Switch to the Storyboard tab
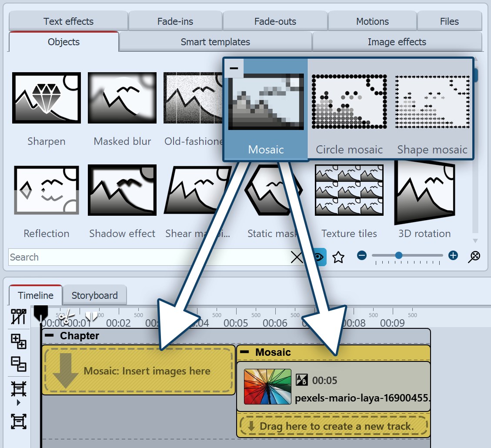Viewport: 491px width, 448px height. point(94,295)
